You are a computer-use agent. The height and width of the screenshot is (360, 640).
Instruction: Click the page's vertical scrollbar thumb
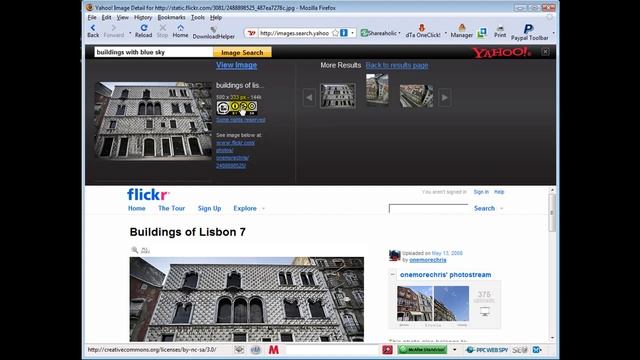(552, 212)
